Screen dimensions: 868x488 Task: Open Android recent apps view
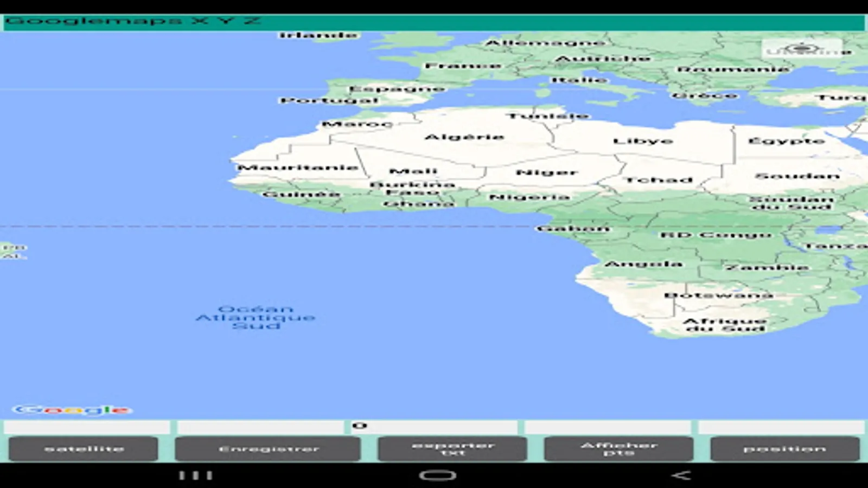pos(196,476)
